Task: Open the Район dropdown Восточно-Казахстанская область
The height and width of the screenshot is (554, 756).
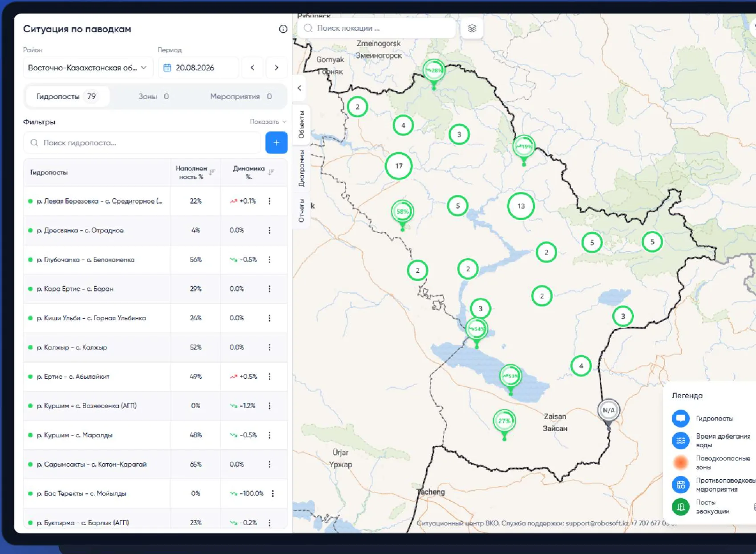Action: pos(88,68)
